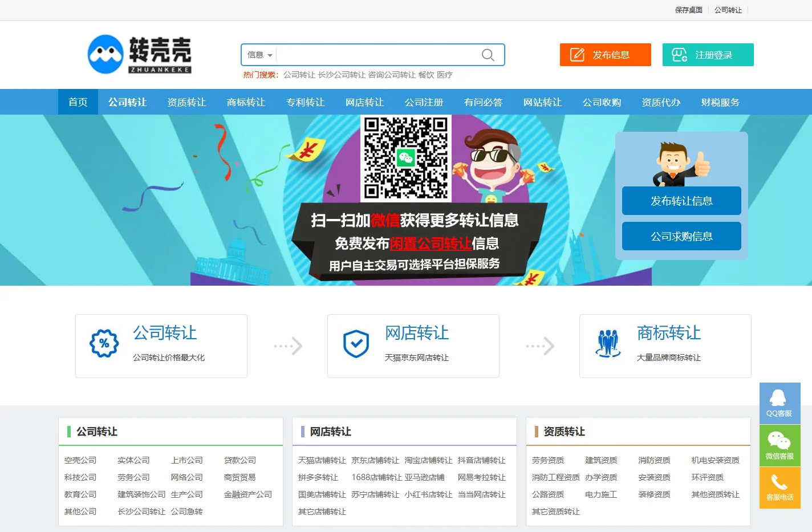Screen dimensions: 812x532
Task: Click 天猫店铺转让 link
Action: pos(322,460)
